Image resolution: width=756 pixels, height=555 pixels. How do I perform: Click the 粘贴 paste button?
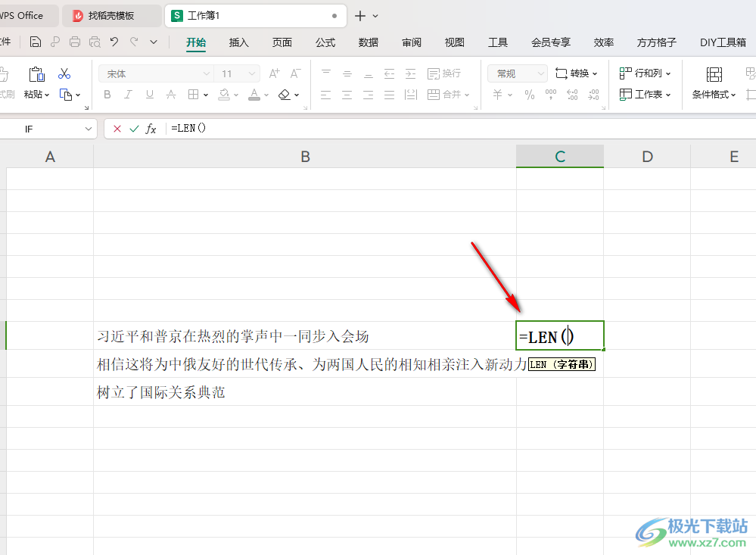point(36,83)
